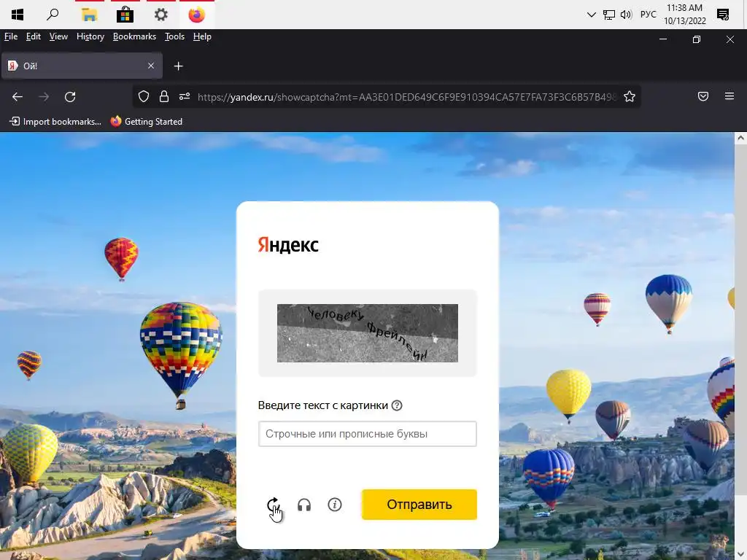Open tracking protection shield icon

pyautogui.click(x=144, y=97)
